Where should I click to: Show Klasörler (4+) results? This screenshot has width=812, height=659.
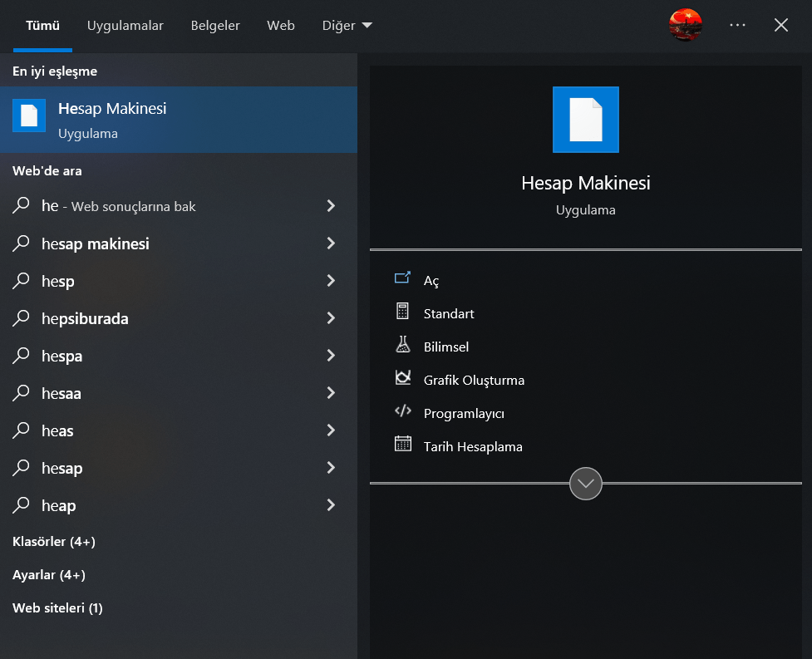tap(54, 542)
